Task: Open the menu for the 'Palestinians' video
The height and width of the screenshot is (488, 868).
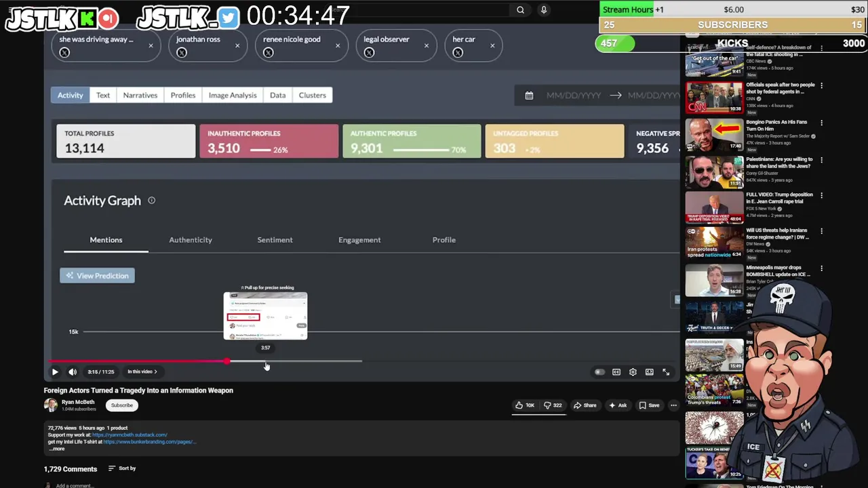Action: click(x=821, y=161)
